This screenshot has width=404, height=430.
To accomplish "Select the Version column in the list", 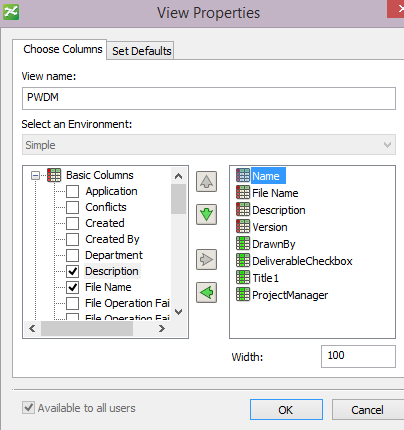I will [262, 227].
